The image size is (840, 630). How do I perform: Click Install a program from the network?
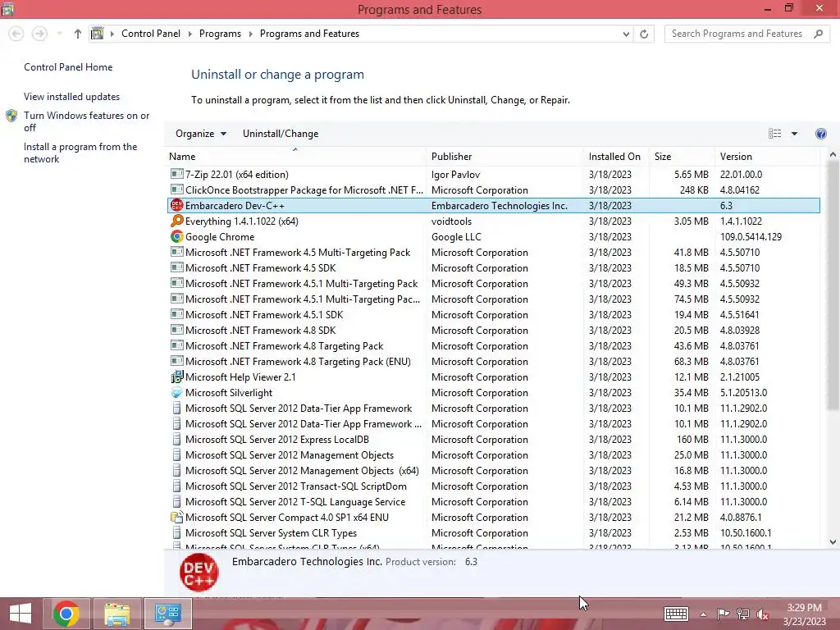click(80, 153)
